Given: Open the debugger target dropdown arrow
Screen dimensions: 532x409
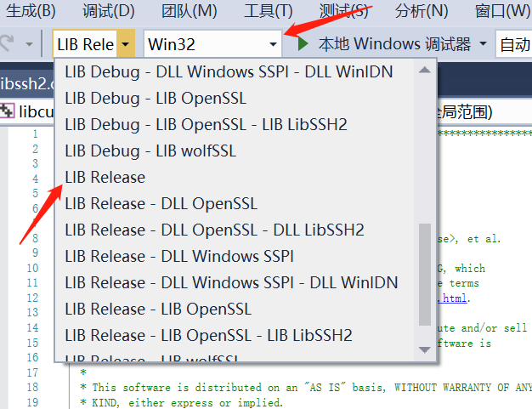Looking at the screenshot, I should click(483, 43).
